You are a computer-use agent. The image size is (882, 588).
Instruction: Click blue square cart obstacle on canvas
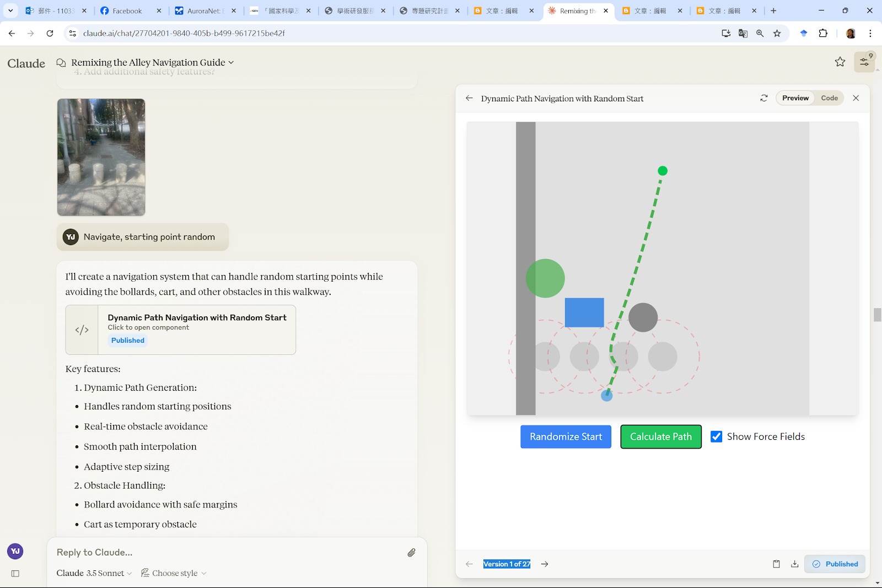[584, 312]
